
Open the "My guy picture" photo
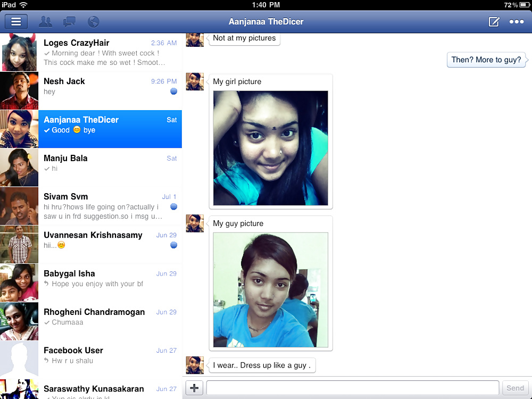coord(271,290)
